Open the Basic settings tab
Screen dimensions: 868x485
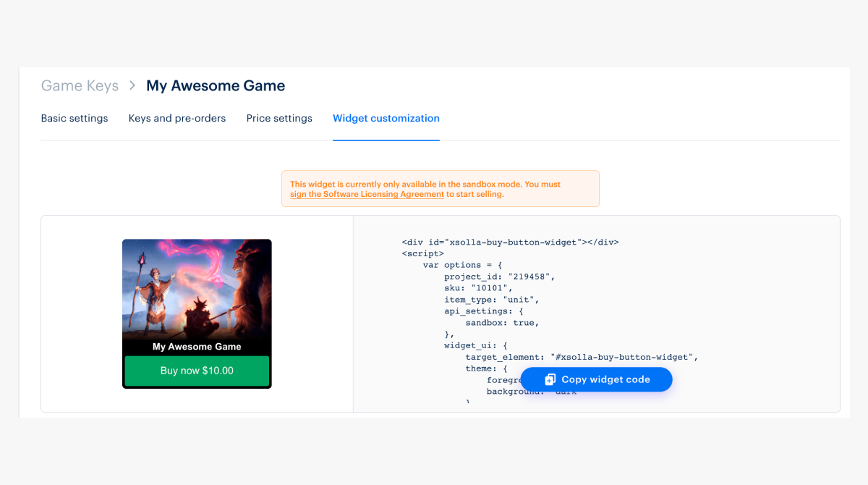point(75,118)
